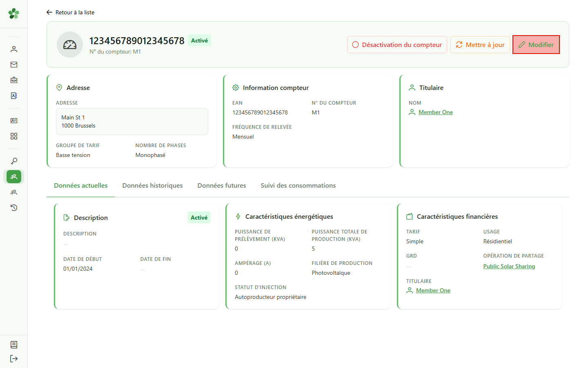Open the briefcase sidebar icon

pyautogui.click(x=14, y=80)
